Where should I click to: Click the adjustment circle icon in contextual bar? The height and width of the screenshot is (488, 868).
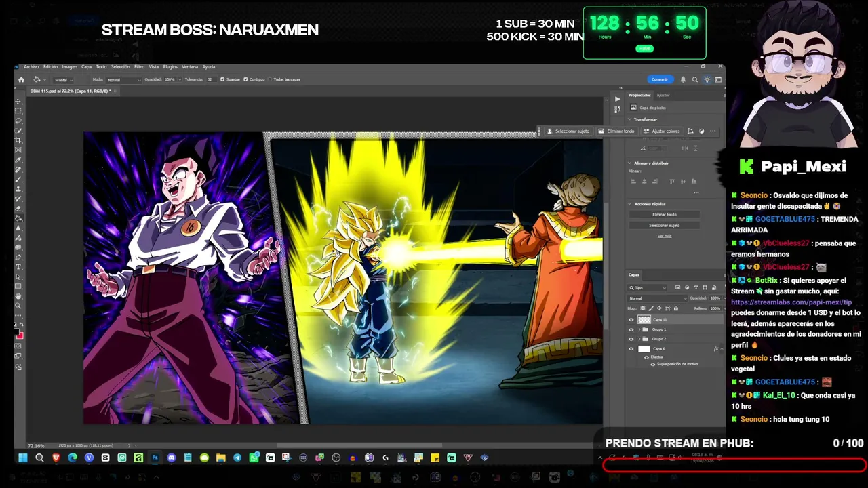pyautogui.click(x=702, y=131)
